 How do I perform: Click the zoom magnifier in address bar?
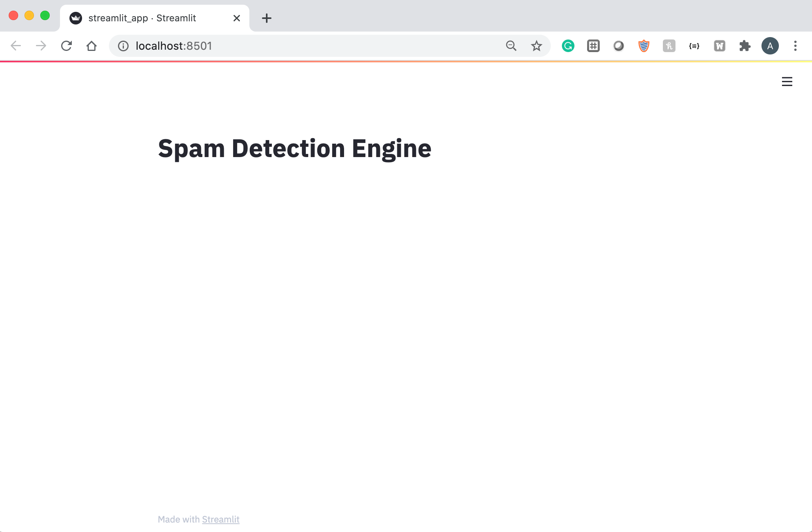[x=511, y=46]
